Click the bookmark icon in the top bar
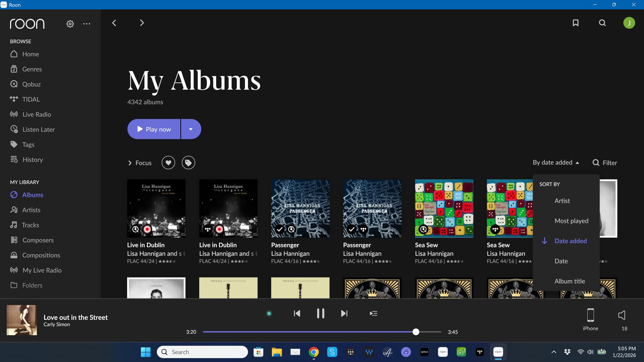The image size is (644, 362). [x=576, y=23]
